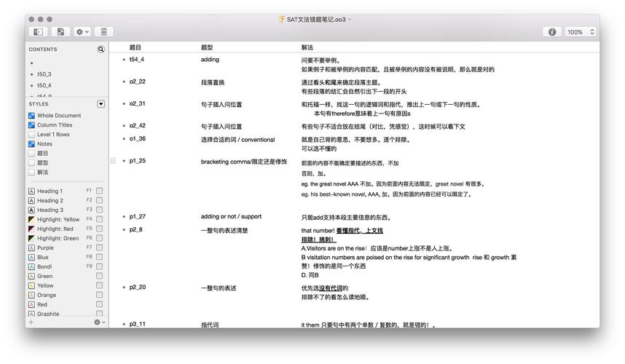Select the Notes style icon
This screenshot has height=364, width=625.
coord(31,143)
